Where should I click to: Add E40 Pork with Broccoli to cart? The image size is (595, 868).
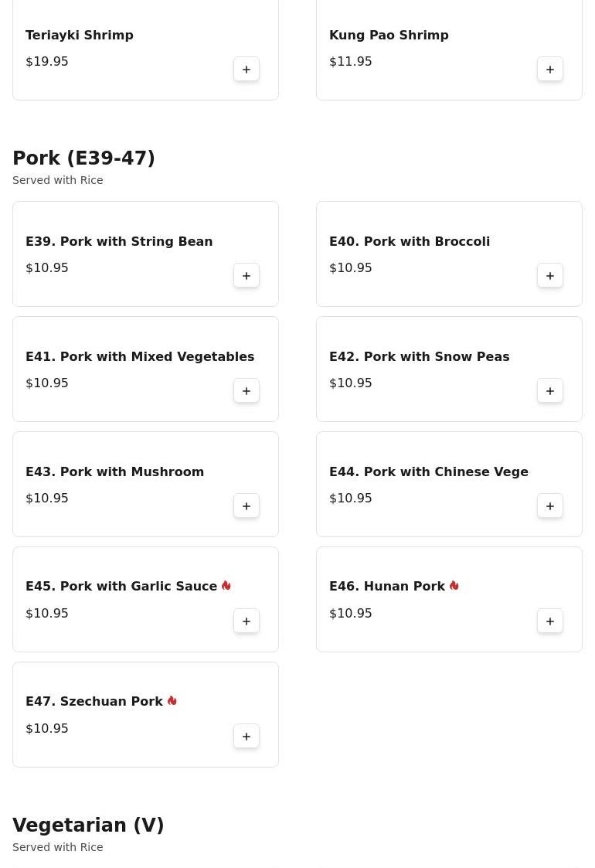pyautogui.click(x=549, y=276)
